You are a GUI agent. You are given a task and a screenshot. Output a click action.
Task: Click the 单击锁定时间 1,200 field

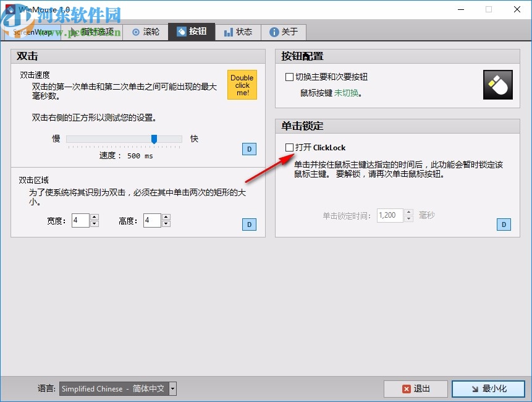(x=390, y=215)
